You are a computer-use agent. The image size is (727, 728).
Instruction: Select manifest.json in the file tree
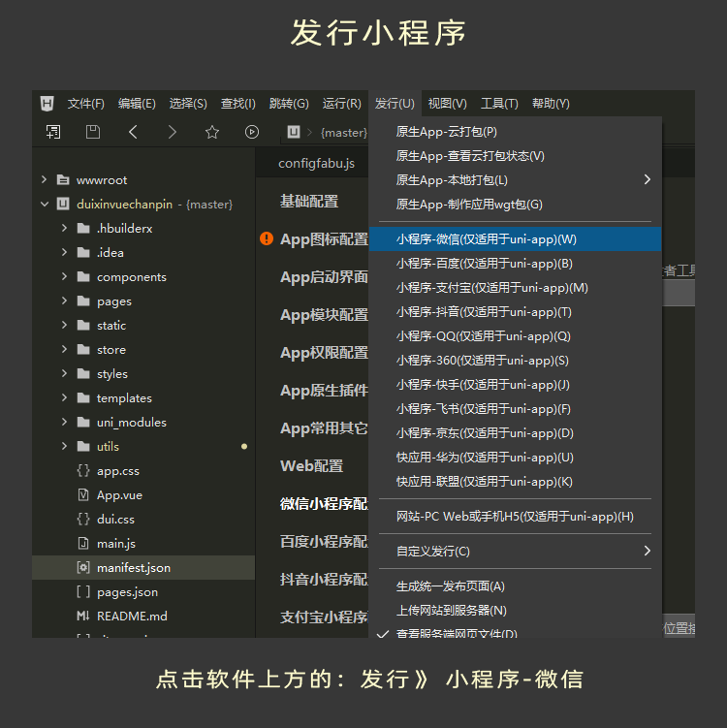tap(143, 567)
